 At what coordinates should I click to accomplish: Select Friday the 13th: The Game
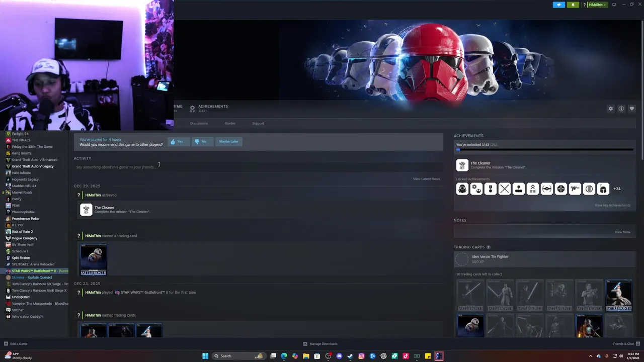[x=32, y=147]
